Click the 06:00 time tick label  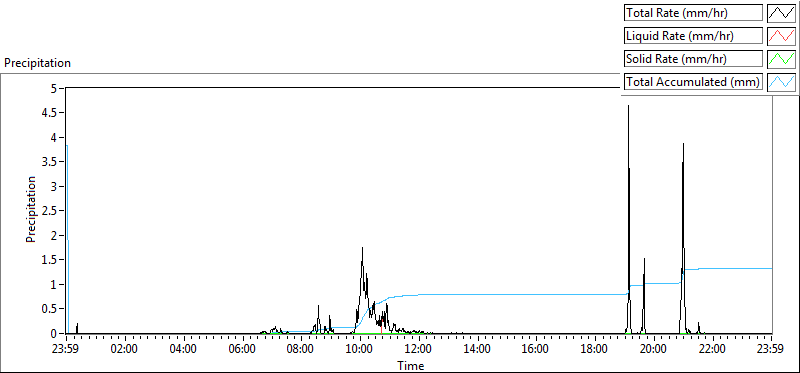tap(242, 350)
